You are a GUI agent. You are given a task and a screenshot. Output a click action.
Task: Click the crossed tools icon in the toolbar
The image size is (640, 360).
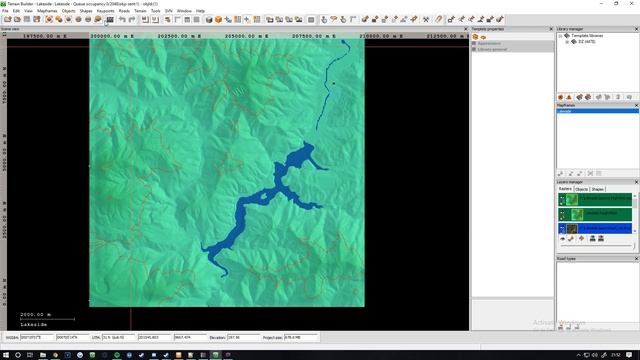click(x=426, y=19)
